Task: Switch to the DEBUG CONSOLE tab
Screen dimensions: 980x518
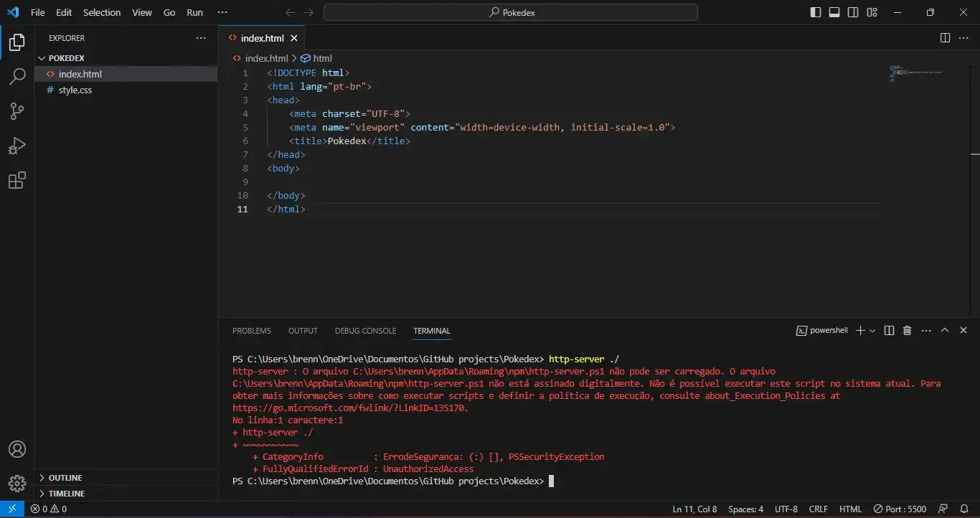Action: pos(365,331)
